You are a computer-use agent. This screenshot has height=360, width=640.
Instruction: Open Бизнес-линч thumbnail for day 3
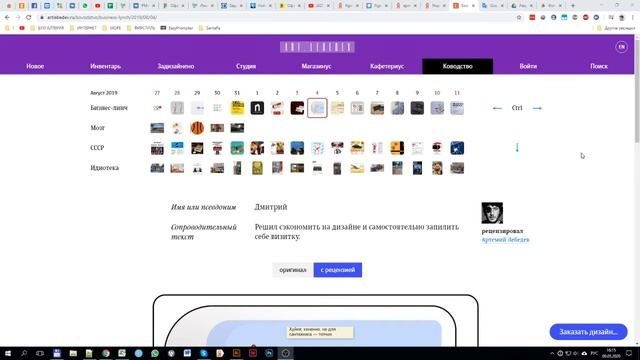pos(297,108)
